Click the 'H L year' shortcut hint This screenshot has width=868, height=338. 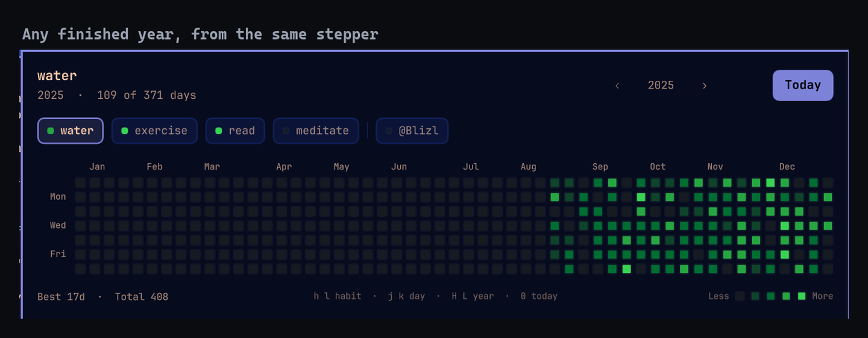(x=473, y=296)
